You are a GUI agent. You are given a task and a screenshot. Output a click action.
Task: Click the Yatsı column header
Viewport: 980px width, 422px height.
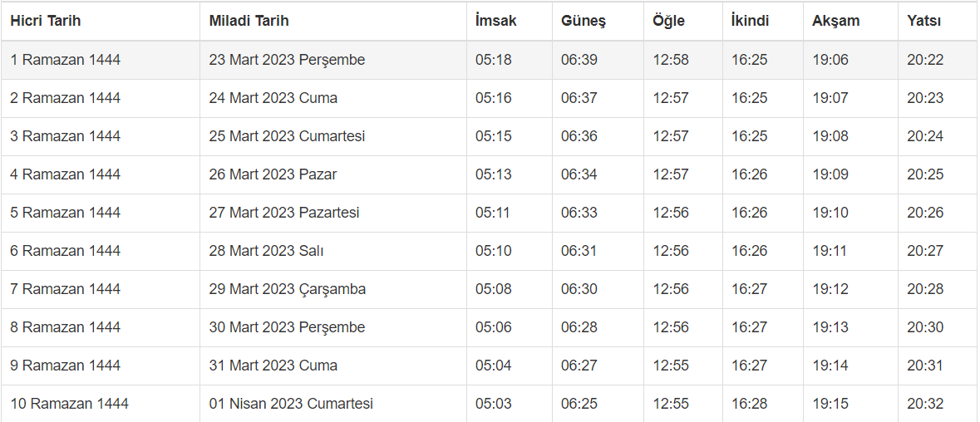(923, 21)
